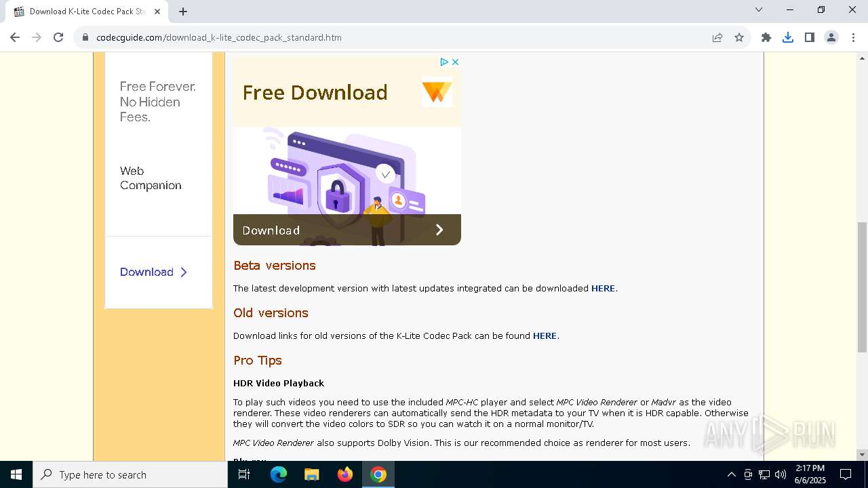Bookmark this tab with star icon
This screenshot has height=488, width=868.
pos(739,37)
